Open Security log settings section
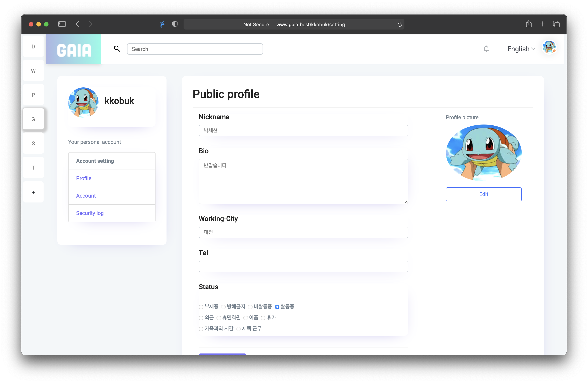 point(90,213)
